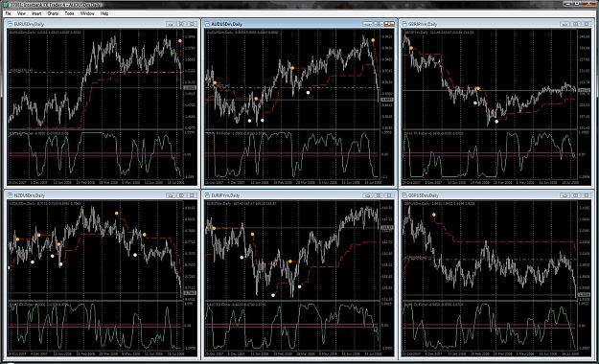Maximize the AUDUSDm,Daily chart window
Viewport: 599px width, 364px height.
(x=379, y=24)
